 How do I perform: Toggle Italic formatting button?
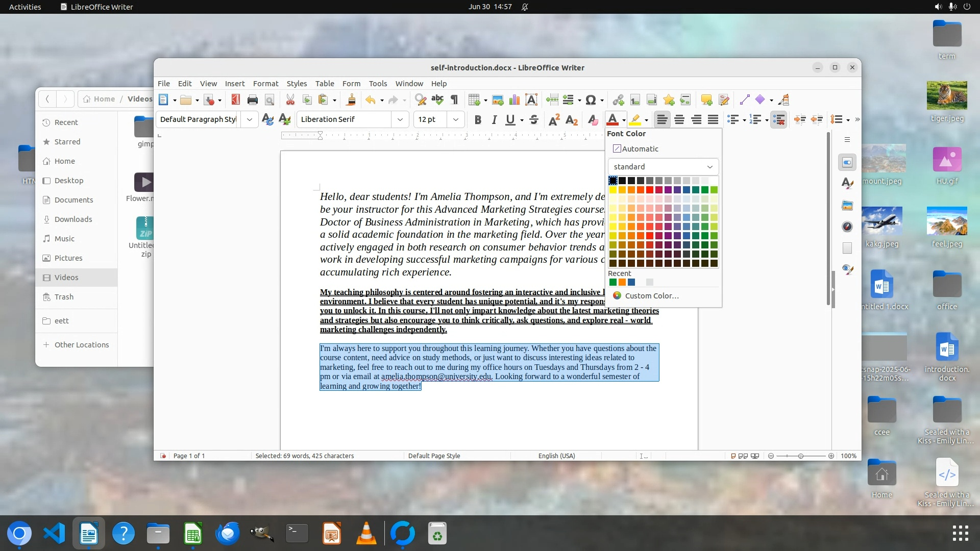tap(494, 119)
